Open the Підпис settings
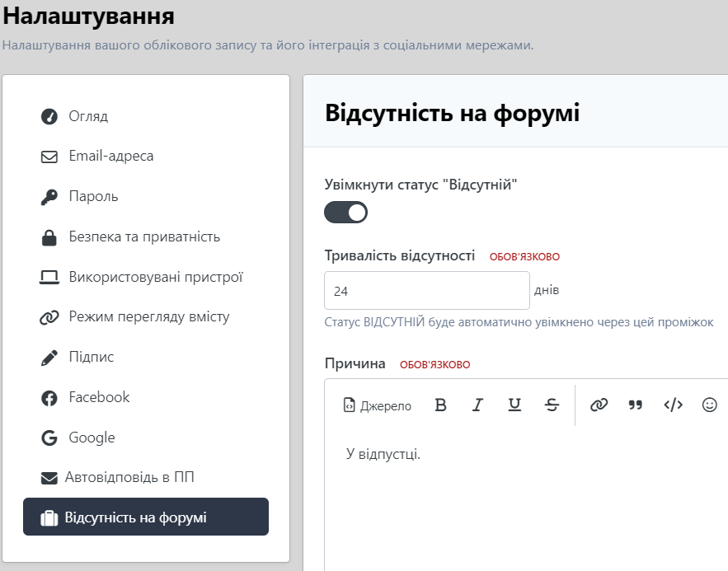Viewport: 728px width, 571px height. 91,358
